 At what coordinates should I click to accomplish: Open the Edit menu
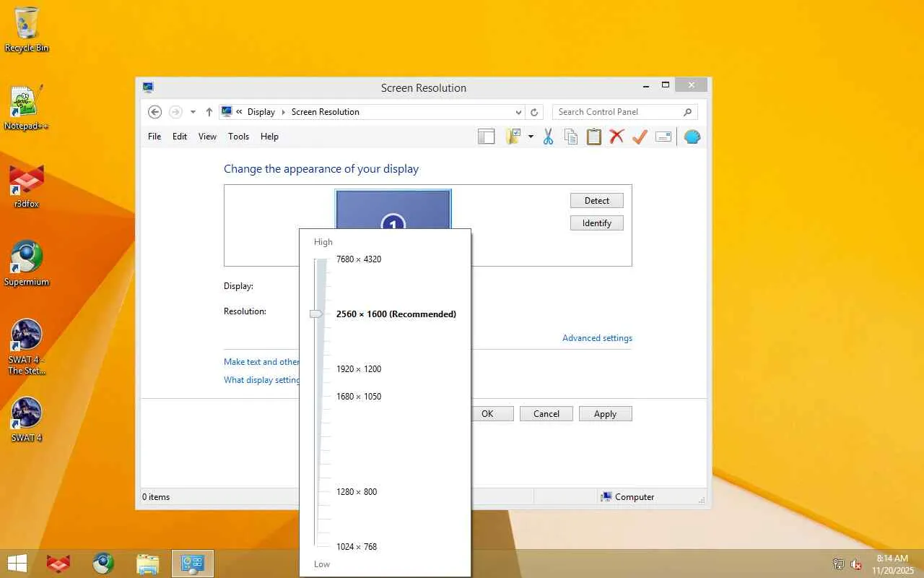(180, 137)
